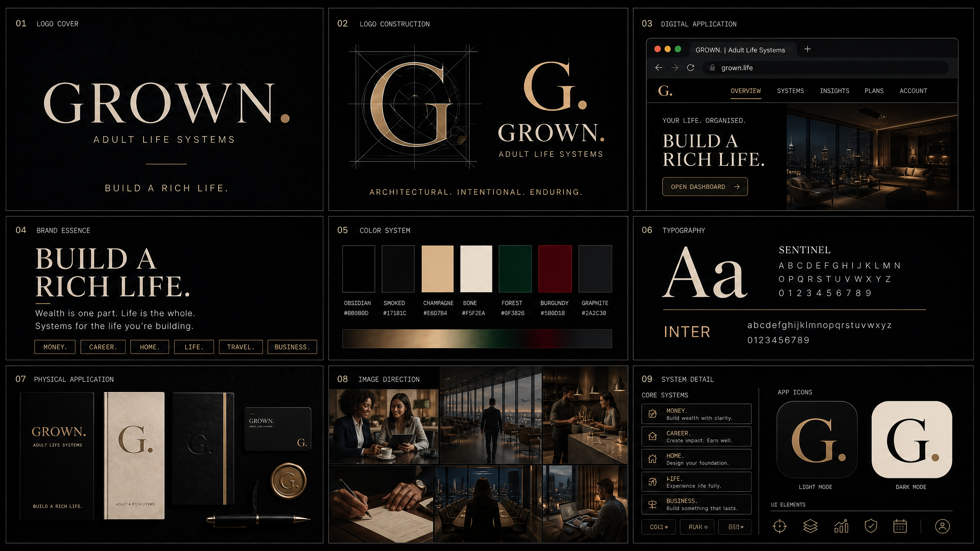The image size is (980, 551).
Task: Switch to the Overview nav tab
Action: click(746, 91)
